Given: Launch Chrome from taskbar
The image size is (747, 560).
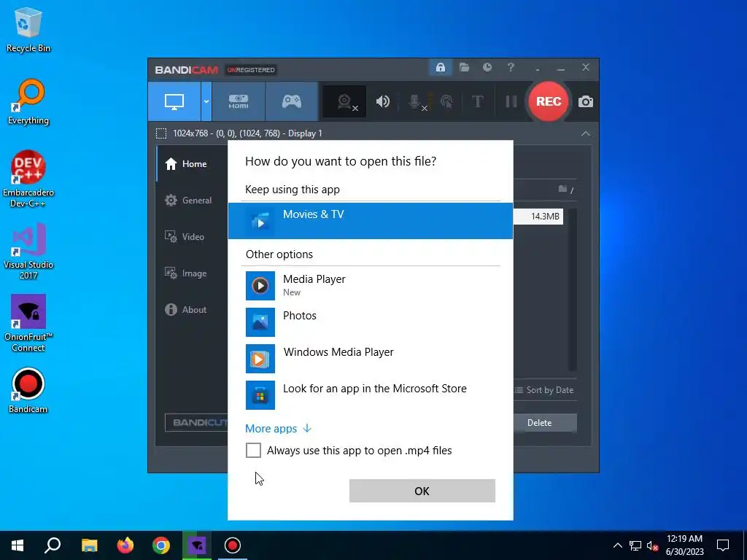Looking at the screenshot, I should (x=161, y=545).
